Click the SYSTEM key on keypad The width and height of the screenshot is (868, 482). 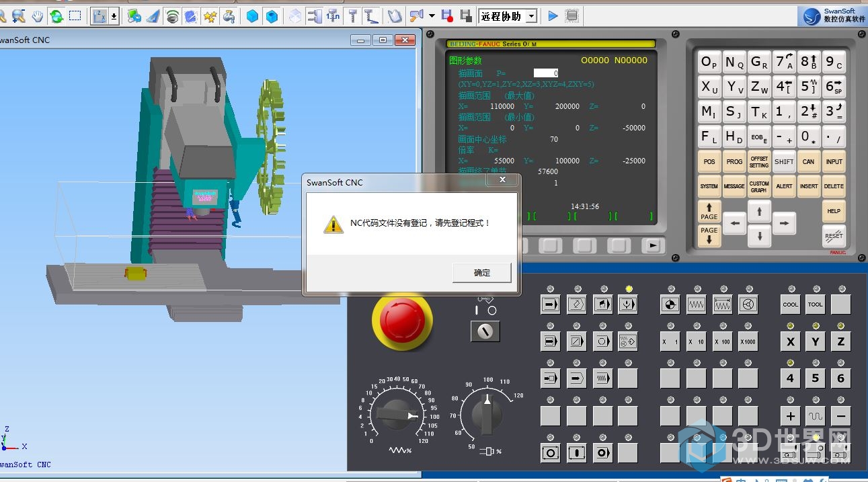(709, 186)
